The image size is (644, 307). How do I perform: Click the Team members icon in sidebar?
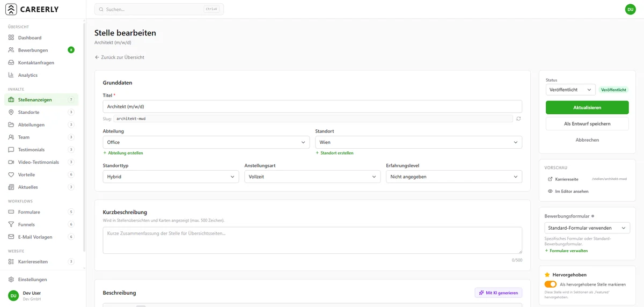(11, 137)
